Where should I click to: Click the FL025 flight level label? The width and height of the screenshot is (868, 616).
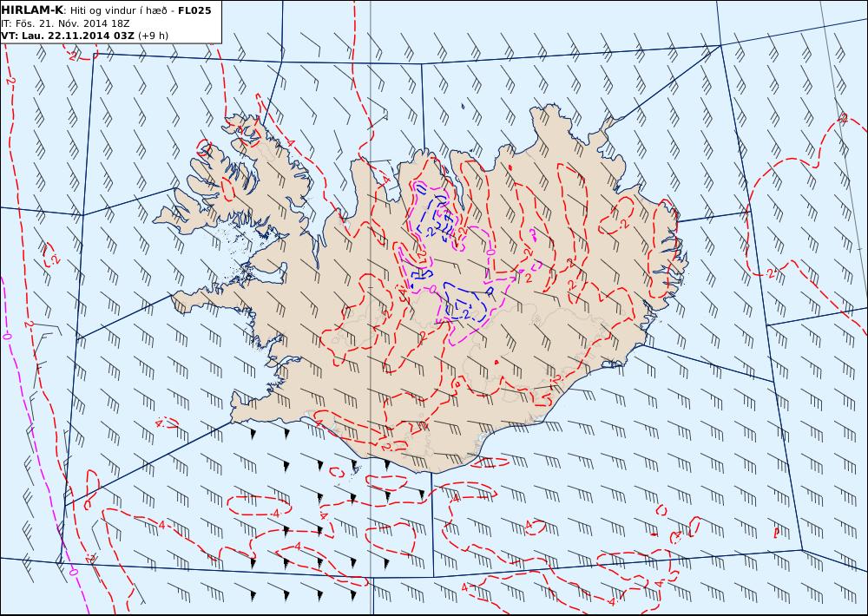[194, 10]
